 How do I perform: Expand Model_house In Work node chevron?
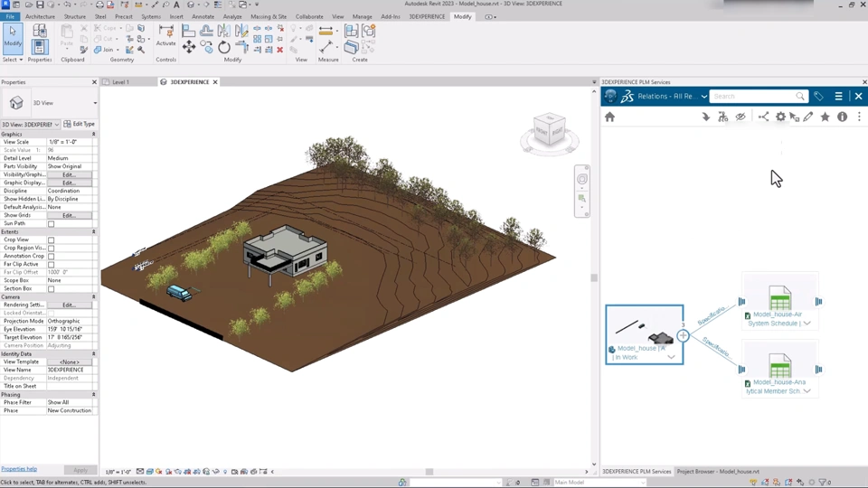[671, 358]
